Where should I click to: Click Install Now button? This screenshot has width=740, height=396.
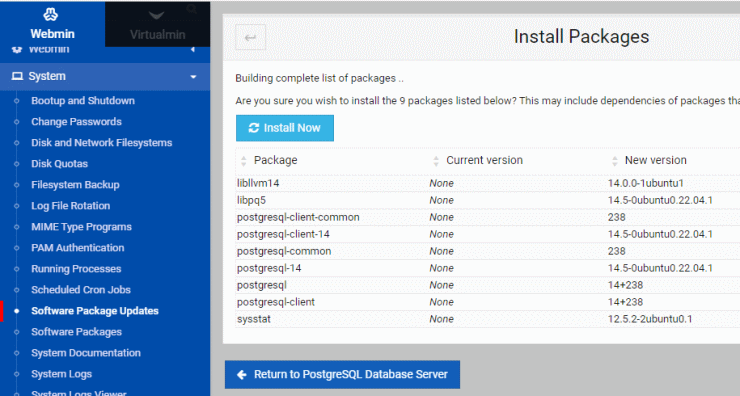pos(285,128)
